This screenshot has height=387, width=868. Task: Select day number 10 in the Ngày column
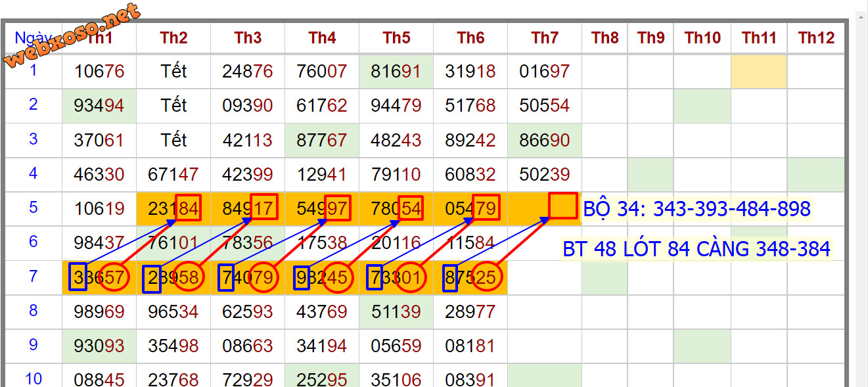click(x=34, y=378)
